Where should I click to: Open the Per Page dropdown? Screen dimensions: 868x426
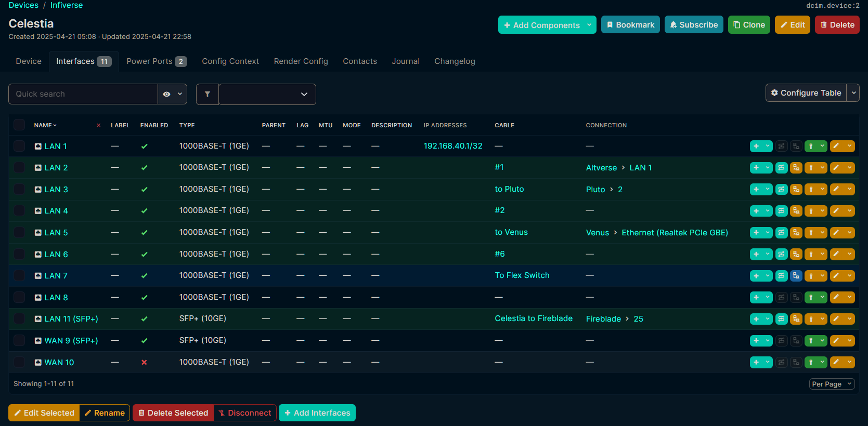[x=832, y=384]
